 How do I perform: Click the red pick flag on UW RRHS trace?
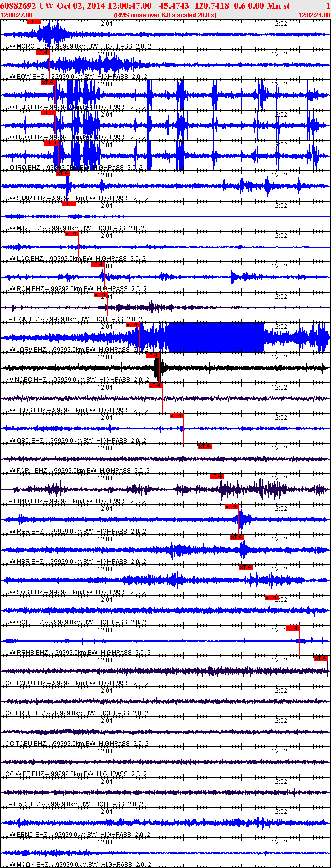pos(293,628)
